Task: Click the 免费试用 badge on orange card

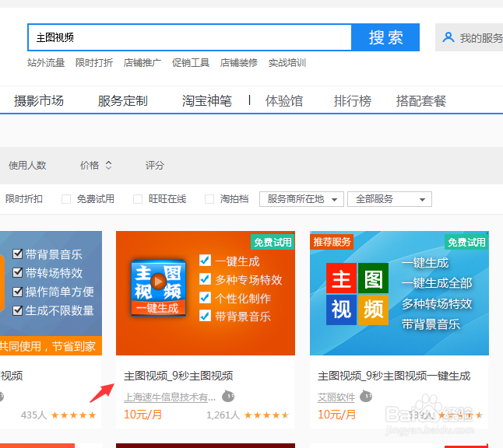Action: (x=273, y=242)
